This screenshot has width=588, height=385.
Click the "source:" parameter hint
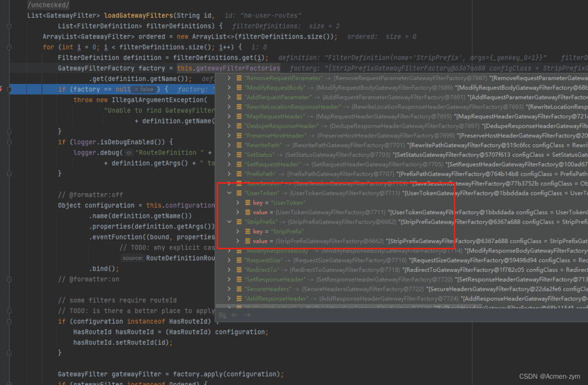133,258
